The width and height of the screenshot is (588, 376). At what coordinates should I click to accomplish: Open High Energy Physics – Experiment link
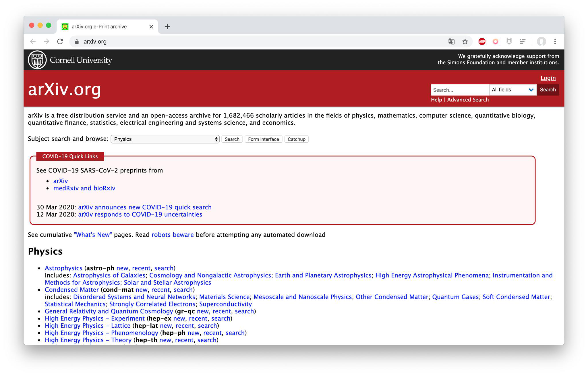(95, 319)
